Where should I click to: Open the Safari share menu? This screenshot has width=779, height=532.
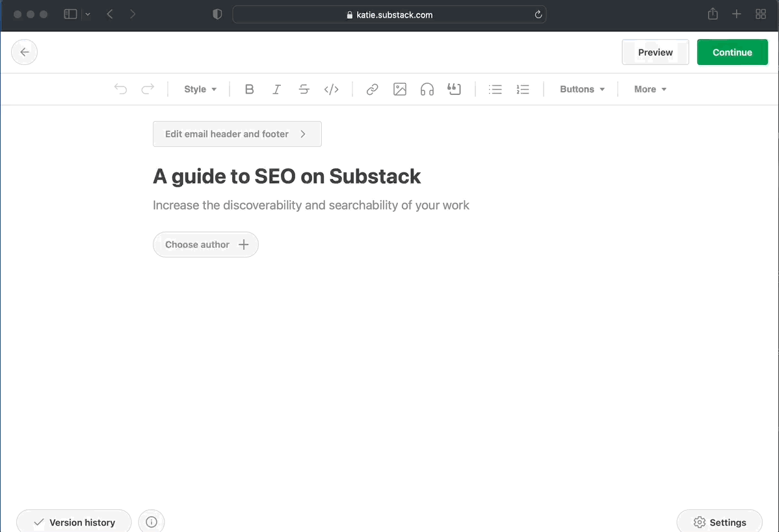pos(713,14)
